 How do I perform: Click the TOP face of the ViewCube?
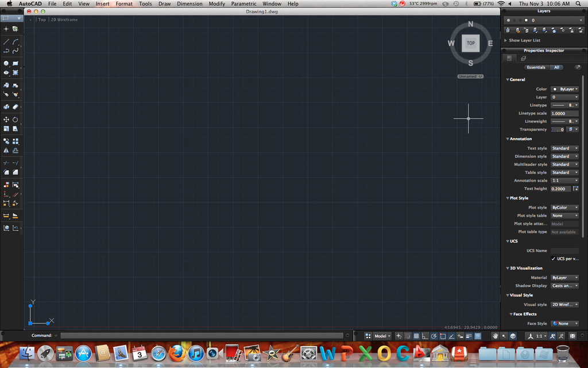tap(470, 43)
